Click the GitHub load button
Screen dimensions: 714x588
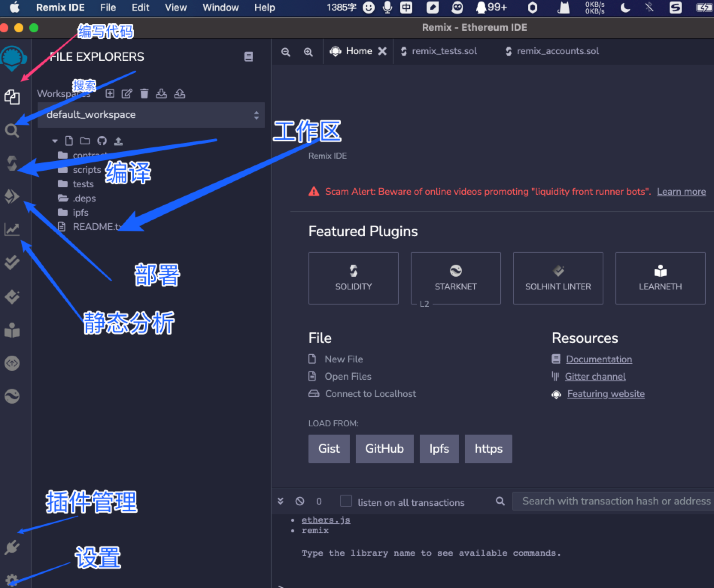pyautogui.click(x=384, y=449)
